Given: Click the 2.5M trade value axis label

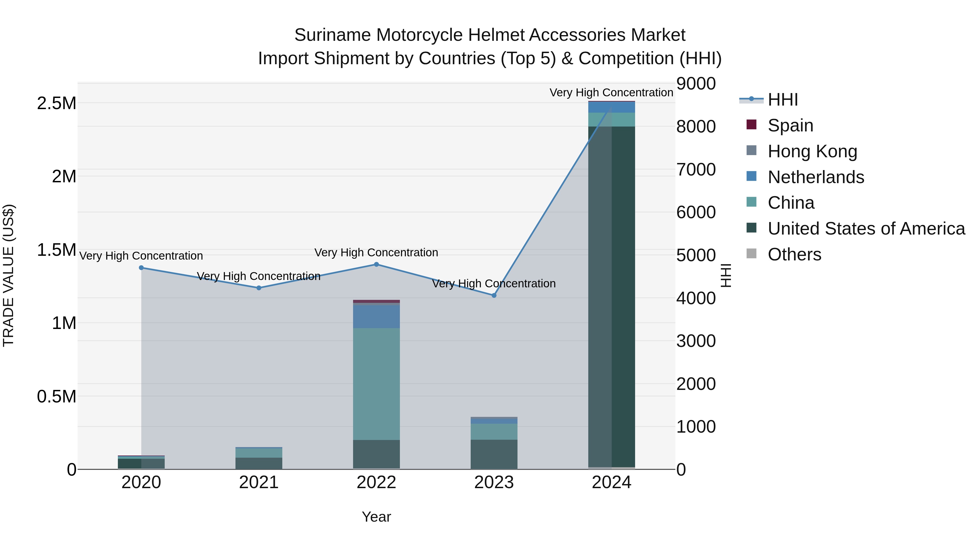Looking at the screenshot, I should click(x=57, y=103).
